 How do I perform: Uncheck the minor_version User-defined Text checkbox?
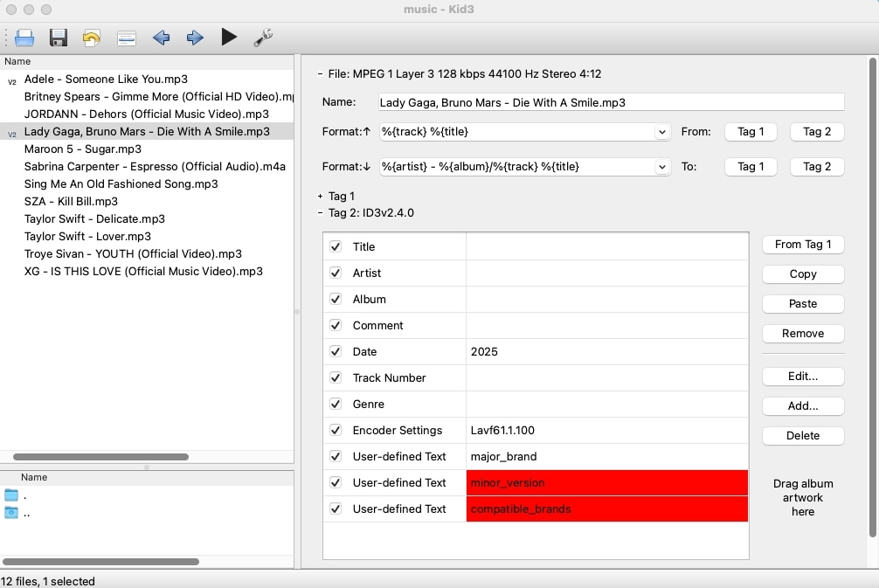pos(336,482)
